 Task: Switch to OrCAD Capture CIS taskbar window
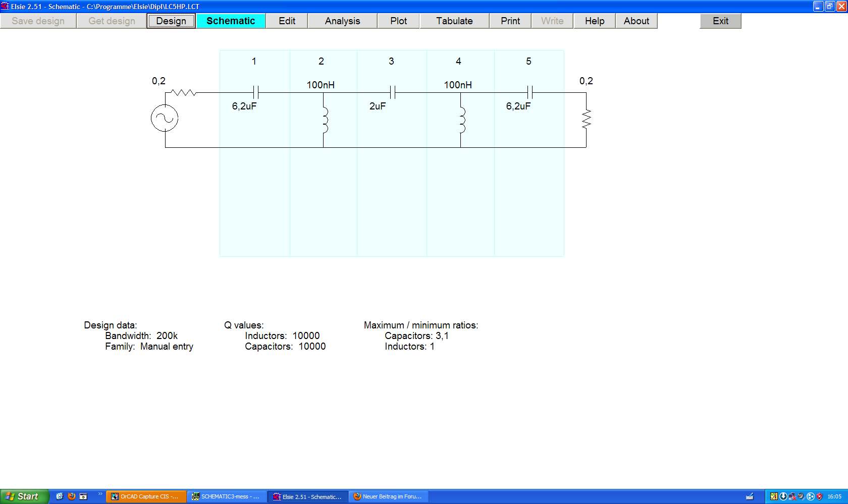[146, 496]
